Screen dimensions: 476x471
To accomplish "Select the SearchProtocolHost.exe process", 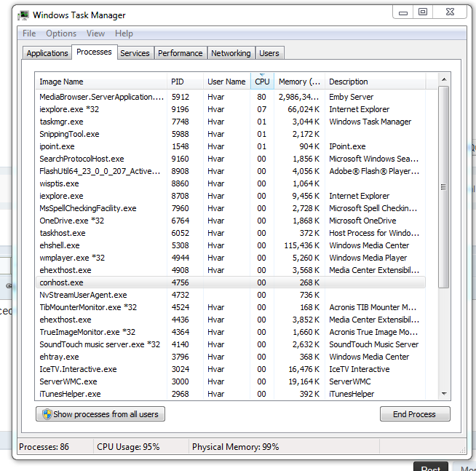I will tap(231, 159).
